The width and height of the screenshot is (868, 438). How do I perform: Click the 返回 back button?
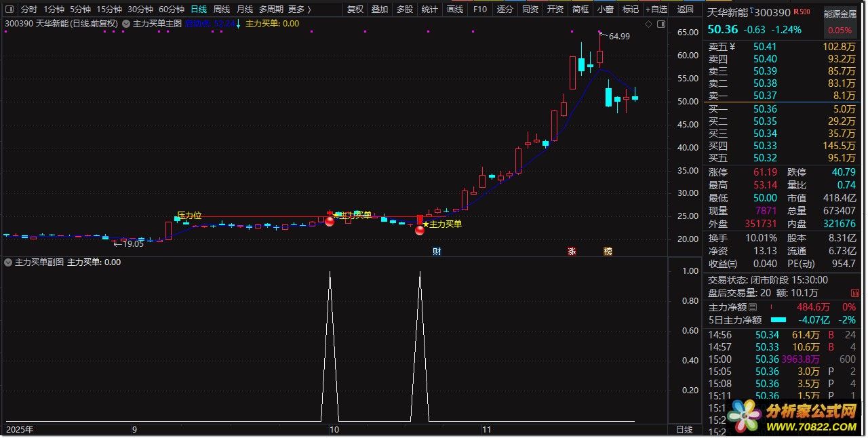click(x=686, y=9)
